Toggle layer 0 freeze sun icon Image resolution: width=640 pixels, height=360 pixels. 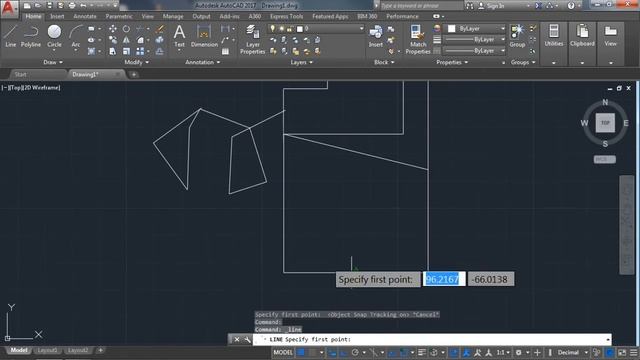point(281,29)
